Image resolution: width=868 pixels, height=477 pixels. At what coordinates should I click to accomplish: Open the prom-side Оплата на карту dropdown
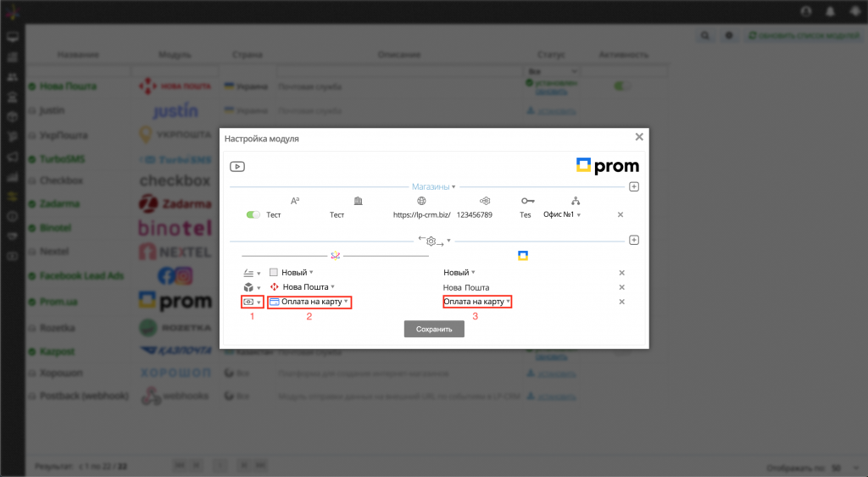(476, 302)
